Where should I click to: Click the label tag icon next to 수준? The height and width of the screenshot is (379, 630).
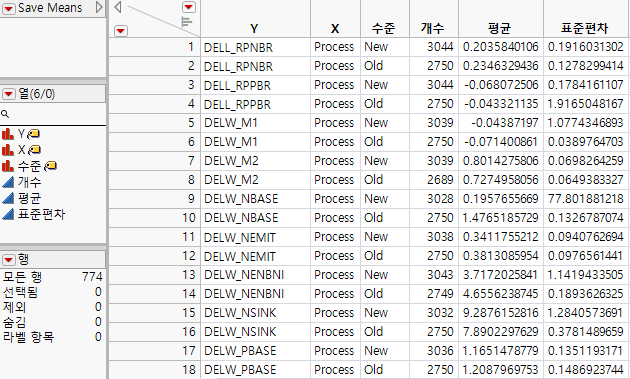click(50, 166)
